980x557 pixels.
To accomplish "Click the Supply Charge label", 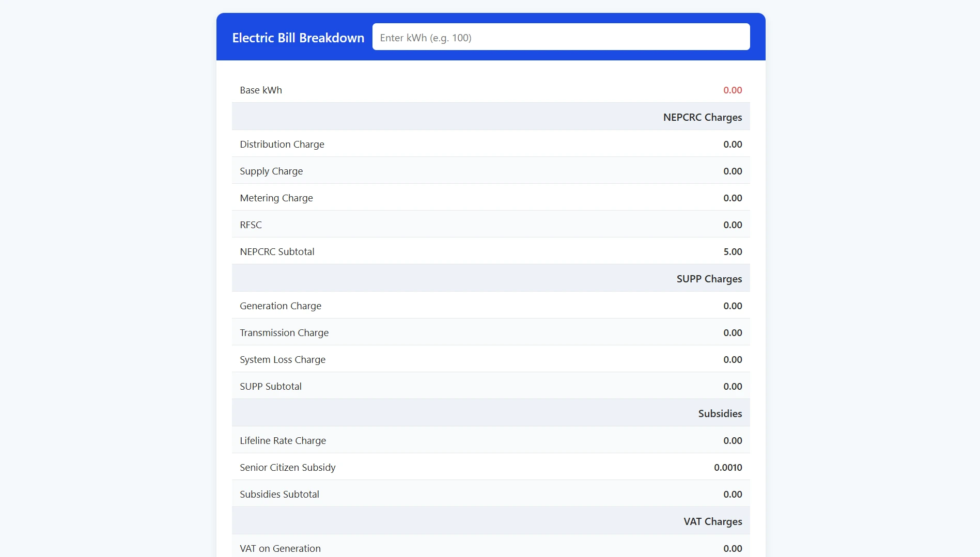I will click(x=271, y=171).
